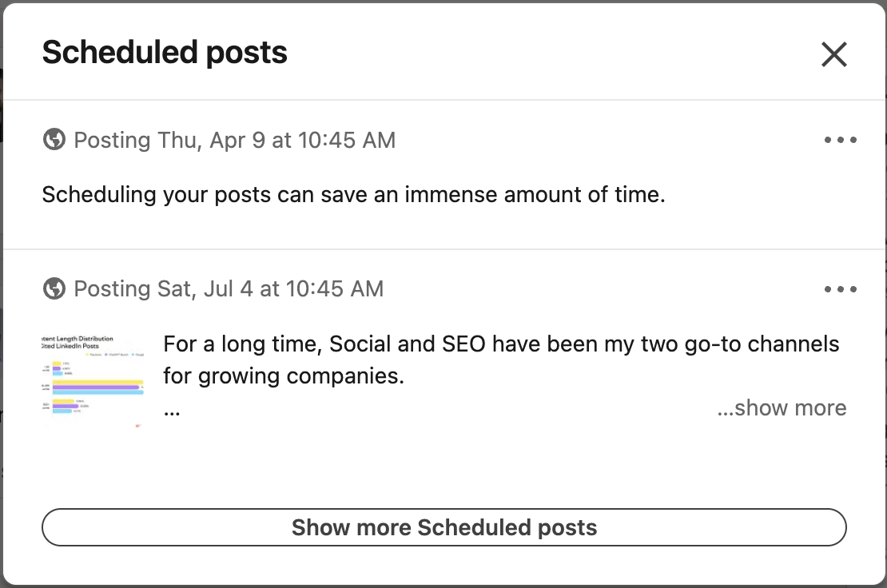Close the Scheduled posts dialog

click(833, 54)
